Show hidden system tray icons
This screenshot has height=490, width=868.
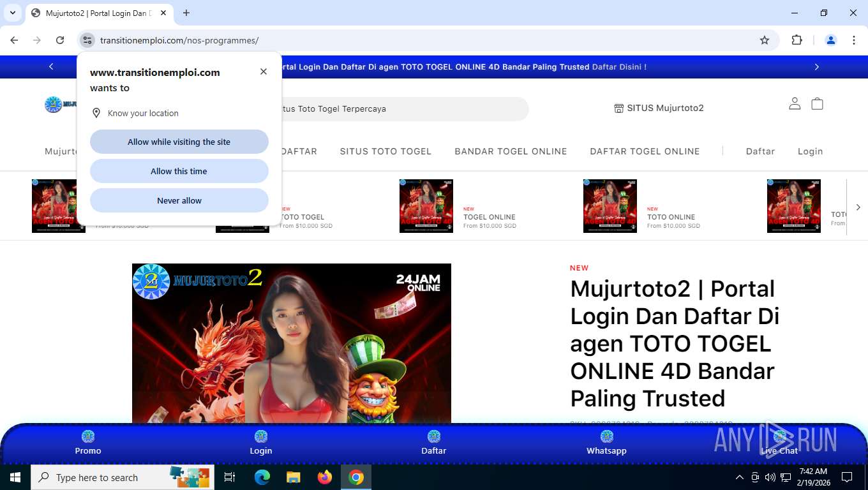point(740,477)
